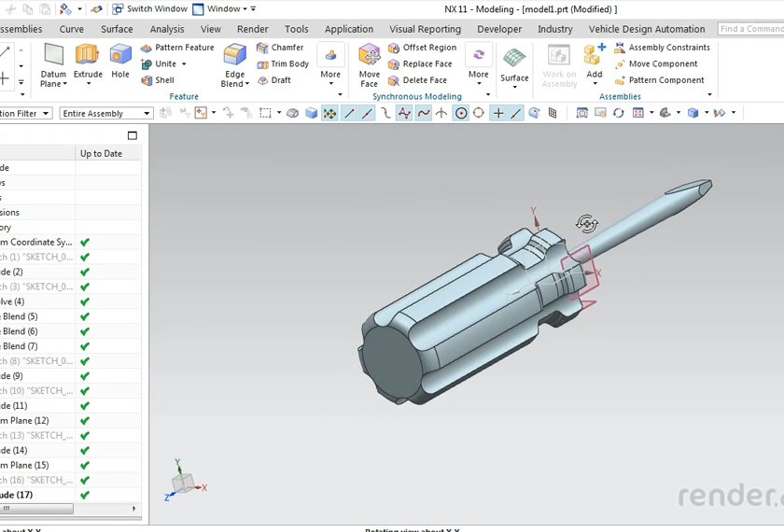Click the Switch Window button
784x532 pixels.
tap(149, 9)
